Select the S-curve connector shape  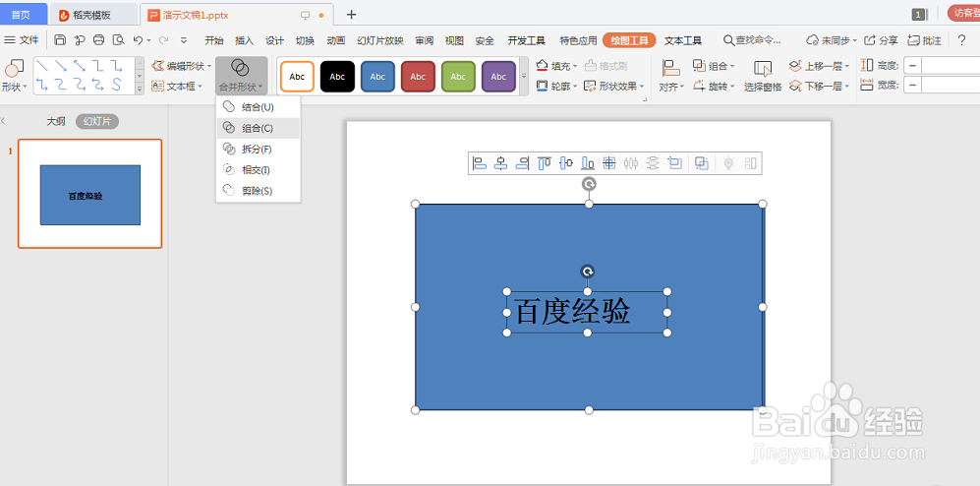click(117, 85)
